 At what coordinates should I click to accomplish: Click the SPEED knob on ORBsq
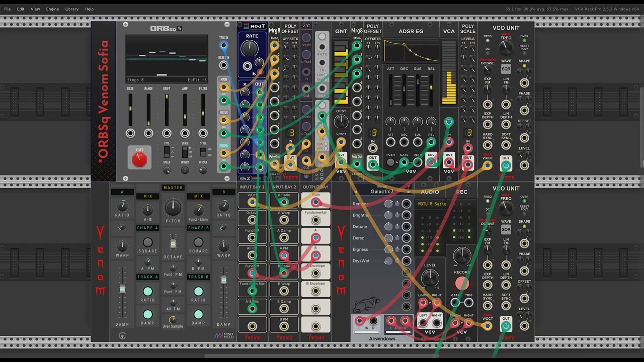pos(167,170)
